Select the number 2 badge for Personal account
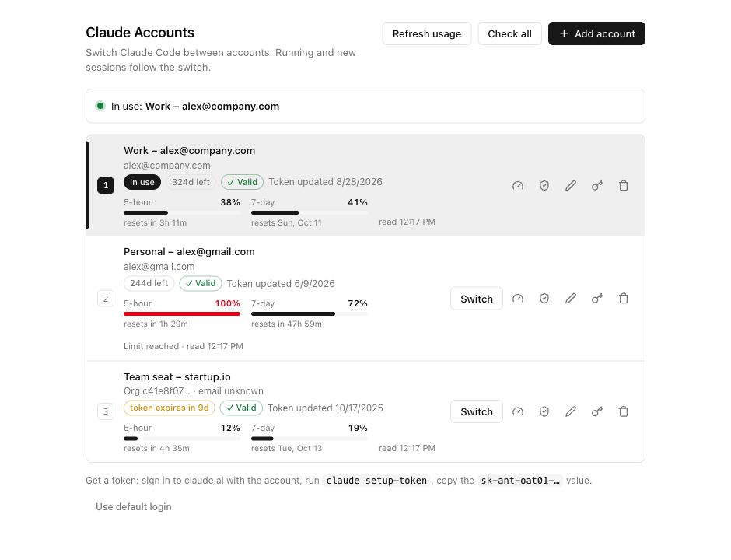The image size is (731, 560). 106,299
